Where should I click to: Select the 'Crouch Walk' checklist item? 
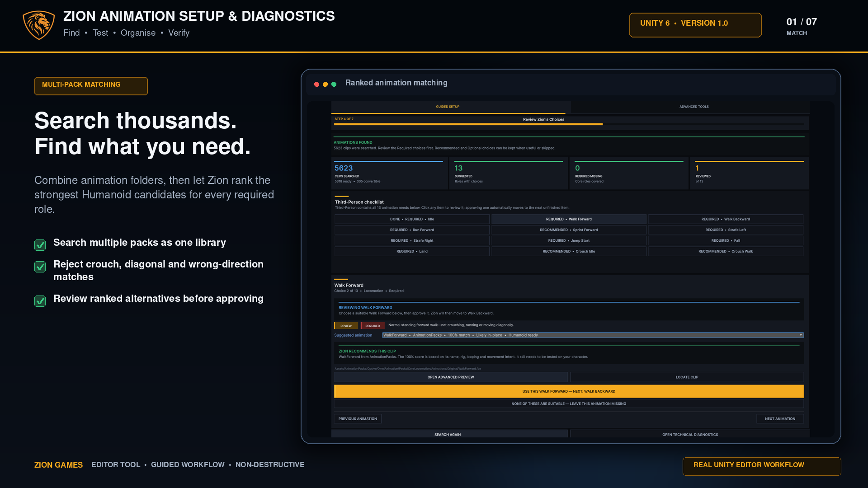pos(726,252)
